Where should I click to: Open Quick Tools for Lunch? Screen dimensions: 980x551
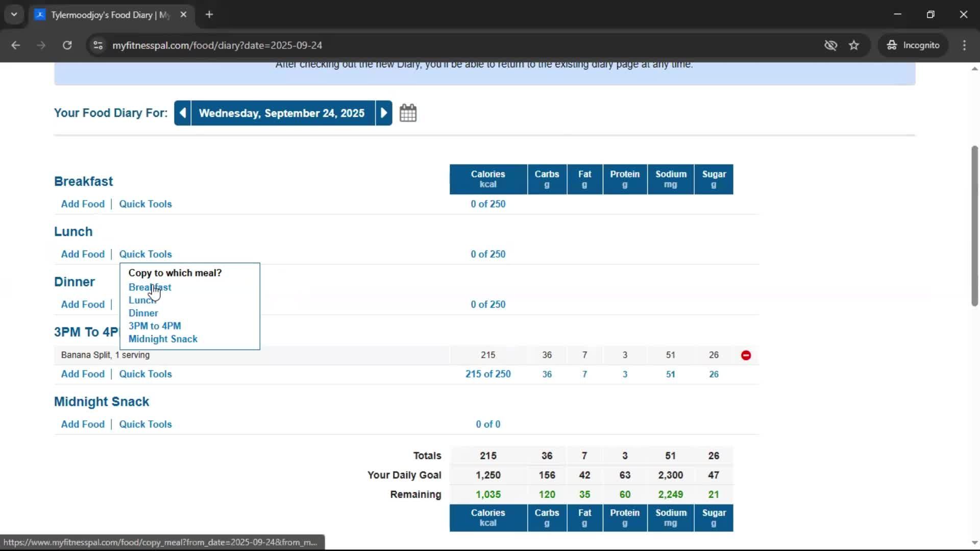[x=145, y=254]
